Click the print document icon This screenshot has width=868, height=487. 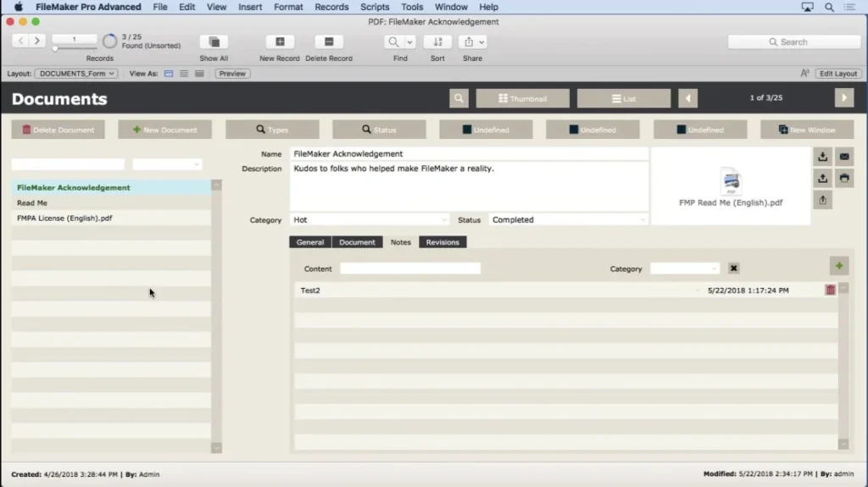(844, 178)
